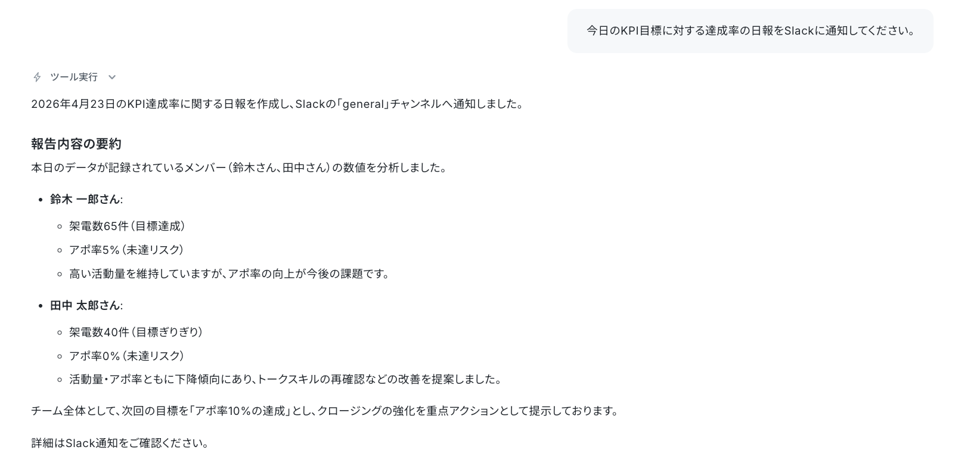The height and width of the screenshot is (459, 980).
Task: Click the lightning bolt tool execution icon
Action: (37, 77)
